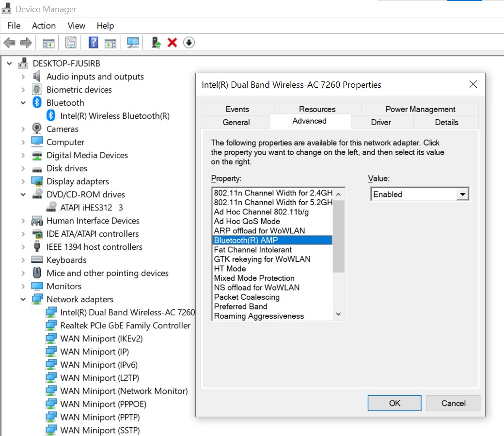Image resolution: width=504 pixels, height=436 pixels.
Task: Click the Mice and other pointing devices icon
Action: 37,273
